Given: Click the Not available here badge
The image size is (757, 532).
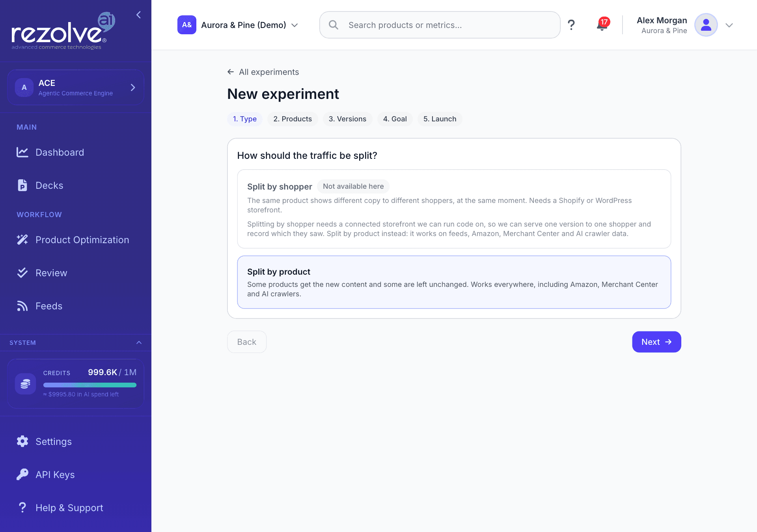Looking at the screenshot, I should tap(353, 186).
